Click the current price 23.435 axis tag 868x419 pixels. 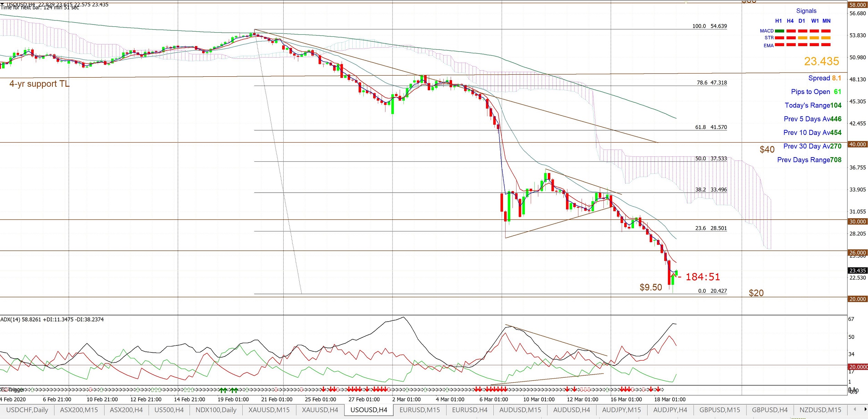point(857,271)
